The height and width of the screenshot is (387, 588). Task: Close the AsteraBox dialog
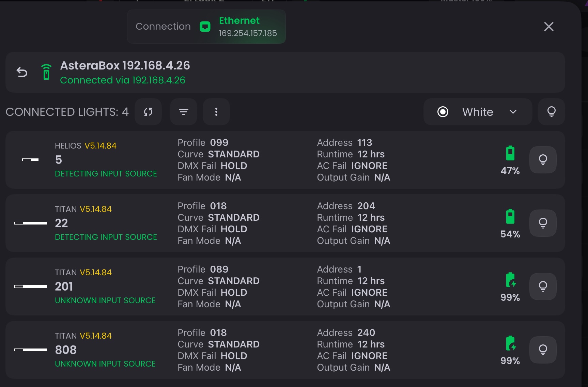point(548,27)
